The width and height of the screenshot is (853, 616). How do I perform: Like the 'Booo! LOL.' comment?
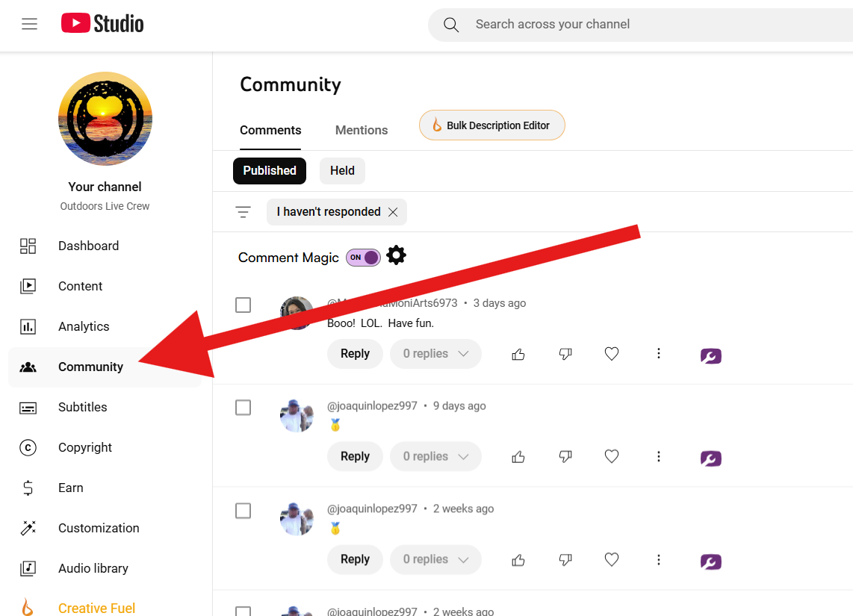pyautogui.click(x=518, y=355)
